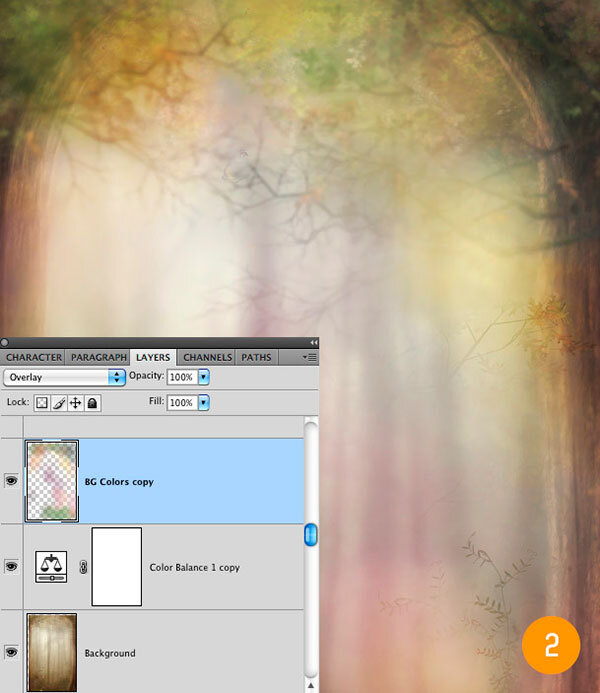Click the Fill value field
This screenshot has height=693, width=600.
click(x=182, y=403)
